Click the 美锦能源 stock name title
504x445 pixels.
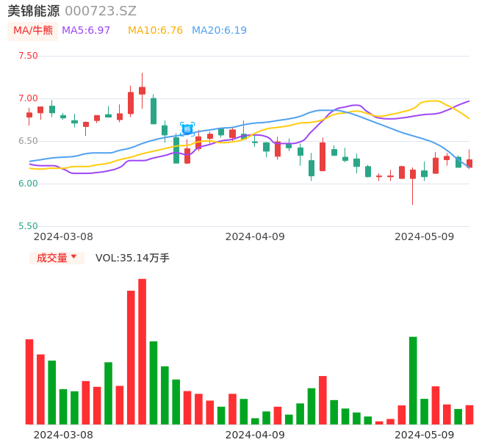[x=34, y=11]
